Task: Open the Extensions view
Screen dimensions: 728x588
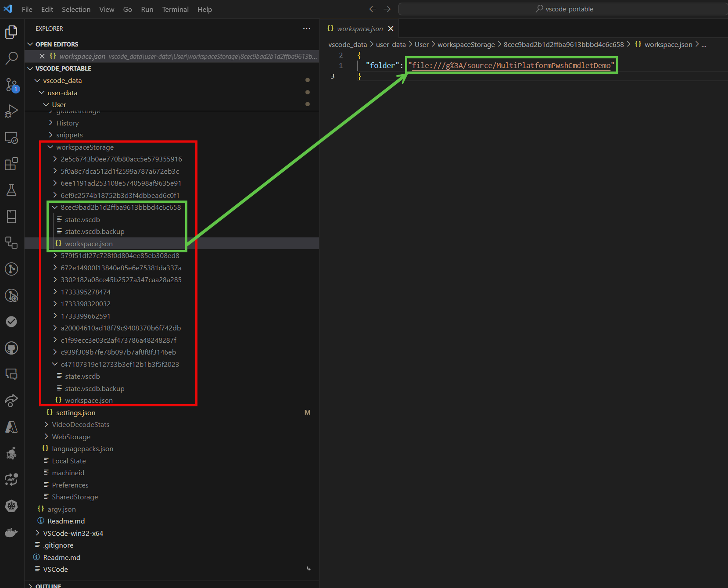Action: (11, 164)
